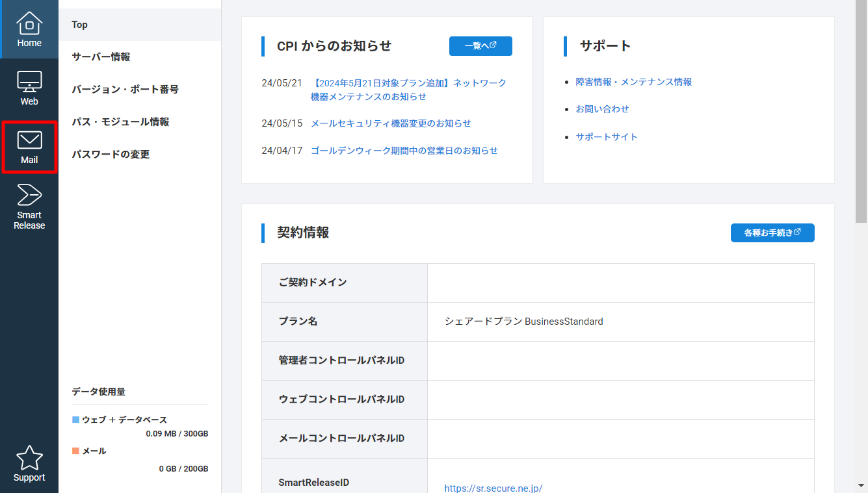Screen dimensions: 868x493
Task: Click the 一覧へ button for notices
Action: 480,46
